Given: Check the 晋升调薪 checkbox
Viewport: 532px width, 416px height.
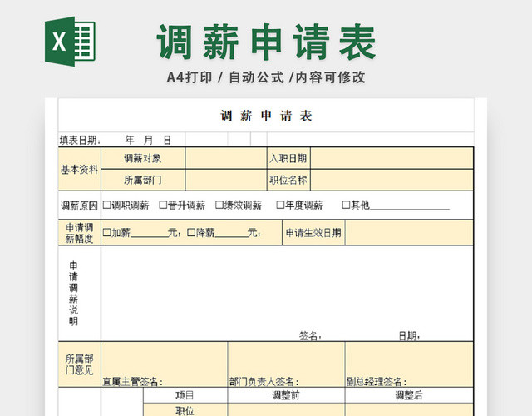Looking at the screenshot, I should (x=163, y=205).
